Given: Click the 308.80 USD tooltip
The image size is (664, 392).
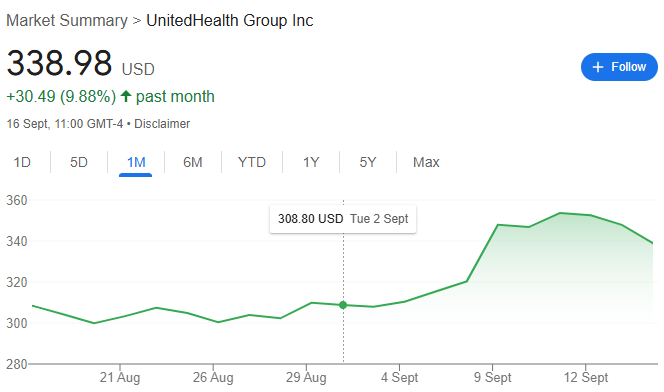Looking at the screenshot, I should coord(343,219).
